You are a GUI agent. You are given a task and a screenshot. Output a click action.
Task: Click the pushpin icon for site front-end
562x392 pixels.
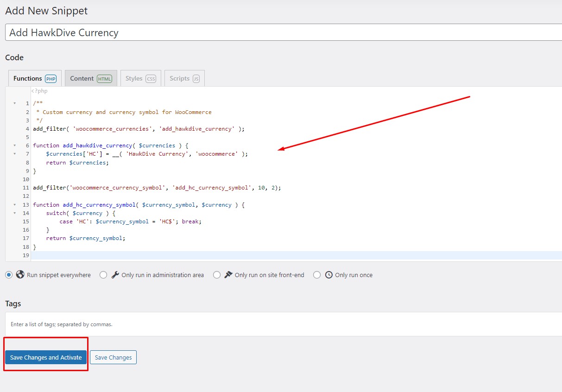[x=228, y=275]
